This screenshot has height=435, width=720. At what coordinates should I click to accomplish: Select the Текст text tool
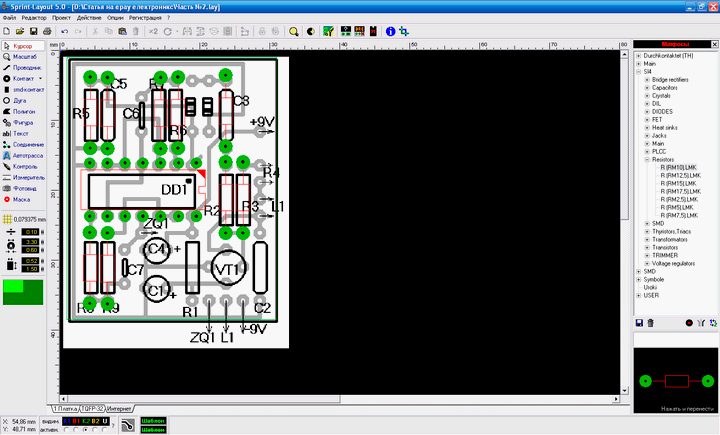click(x=20, y=133)
